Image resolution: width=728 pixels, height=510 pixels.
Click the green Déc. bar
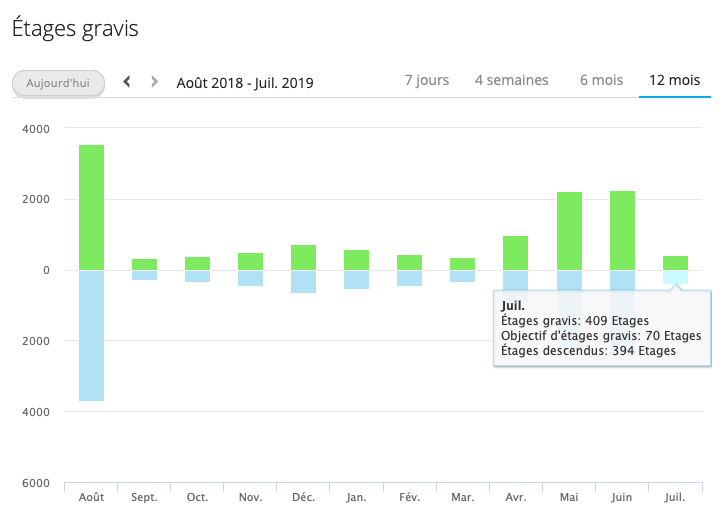click(x=303, y=258)
